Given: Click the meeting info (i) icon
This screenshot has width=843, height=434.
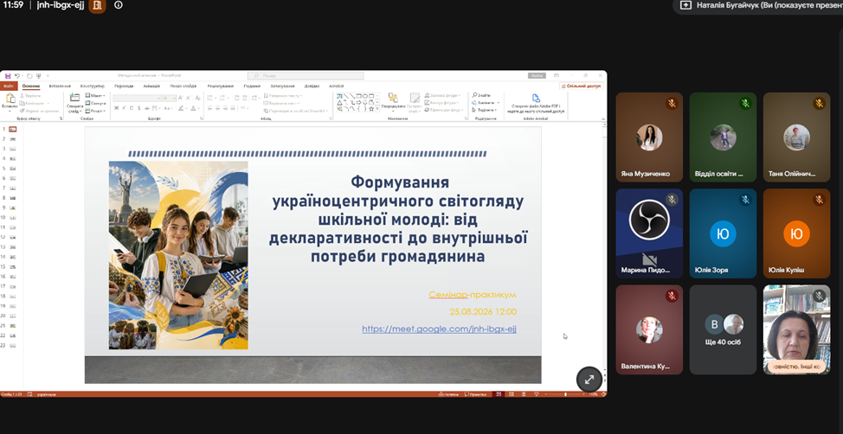Looking at the screenshot, I should coord(118,5).
